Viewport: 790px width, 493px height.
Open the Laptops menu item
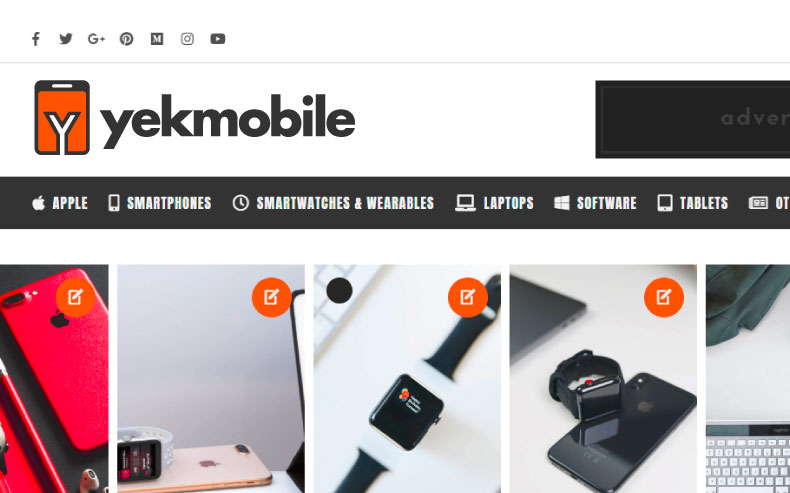494,203
